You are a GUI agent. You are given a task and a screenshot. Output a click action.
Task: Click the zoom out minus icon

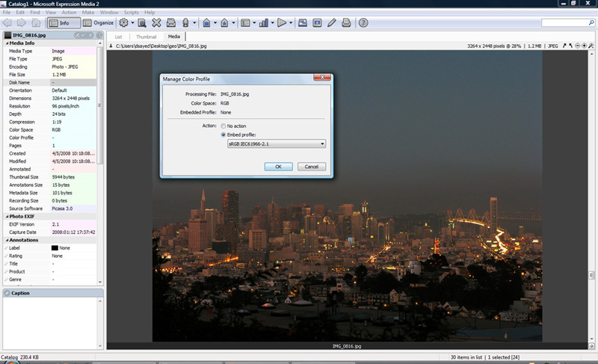click(x=577, y=46)
